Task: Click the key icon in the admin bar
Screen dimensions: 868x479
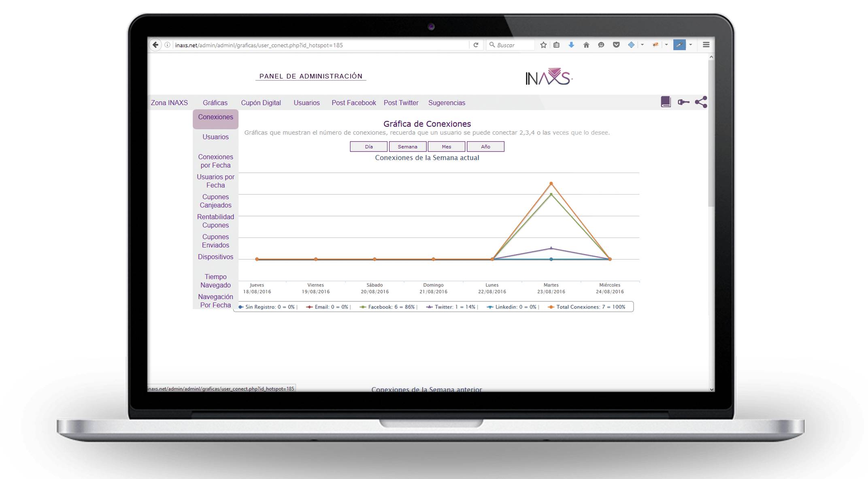Action: pyautogui.click(x=683, y=102)
